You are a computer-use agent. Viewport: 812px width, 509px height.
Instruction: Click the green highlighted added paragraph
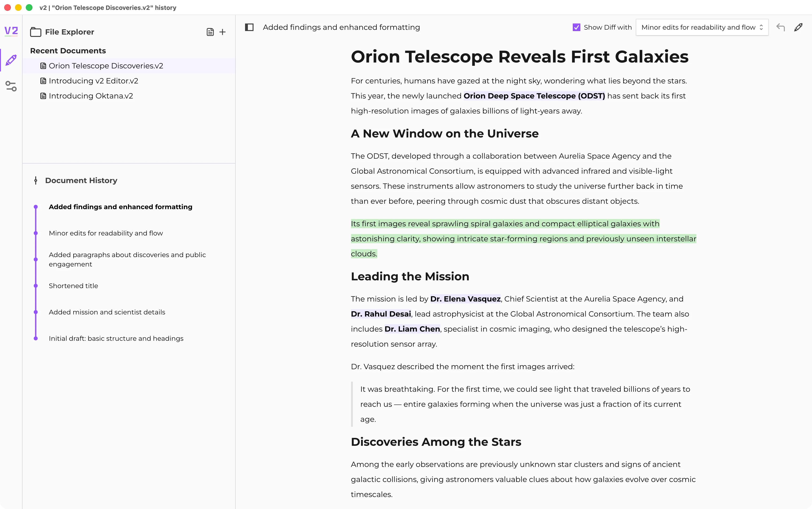(505, 238)
